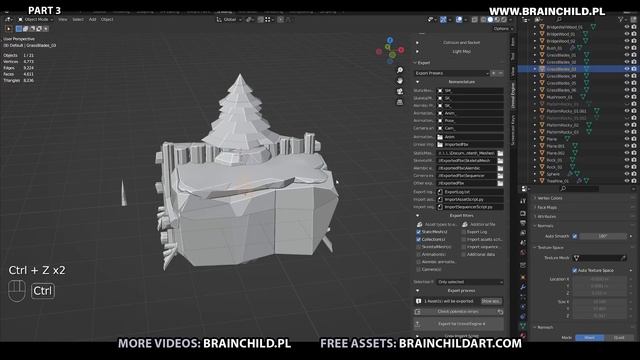The width and height of the screenshot is (640, 360).
Task: Select Voxel remesh mode button
Action: (589, 338)
